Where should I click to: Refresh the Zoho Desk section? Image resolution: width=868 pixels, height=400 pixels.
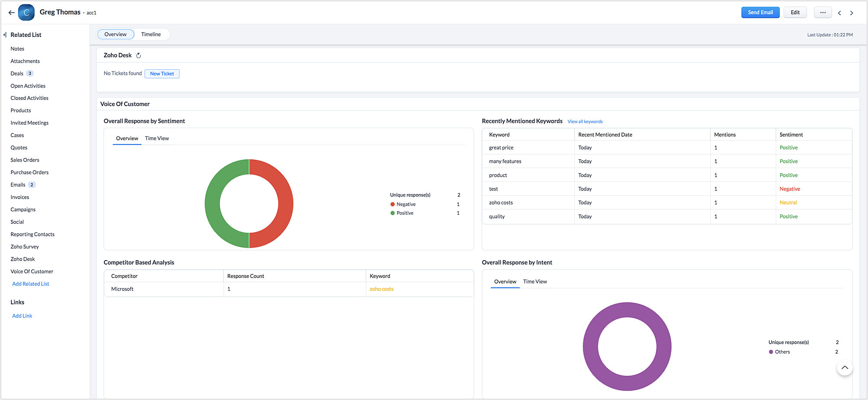[138, 55]
